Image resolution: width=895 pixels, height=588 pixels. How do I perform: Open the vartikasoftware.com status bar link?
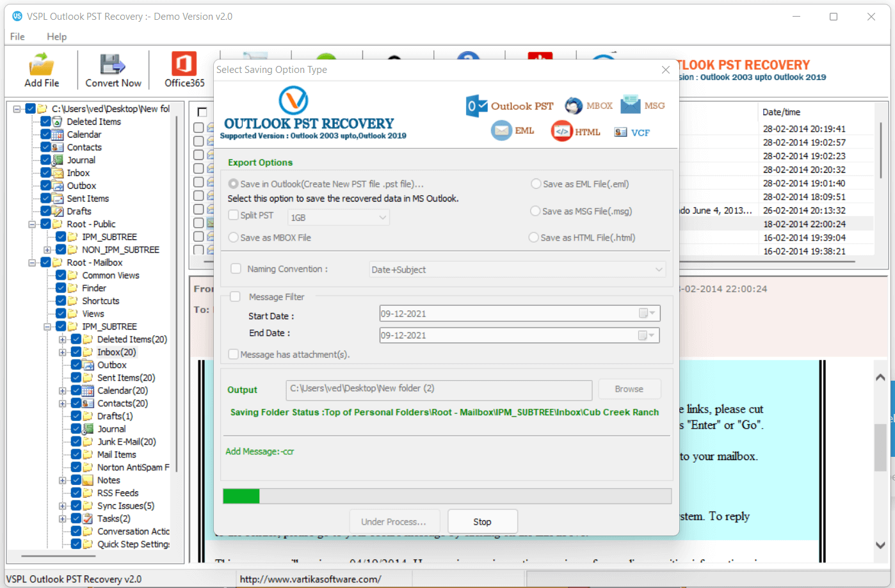point(310,579)
